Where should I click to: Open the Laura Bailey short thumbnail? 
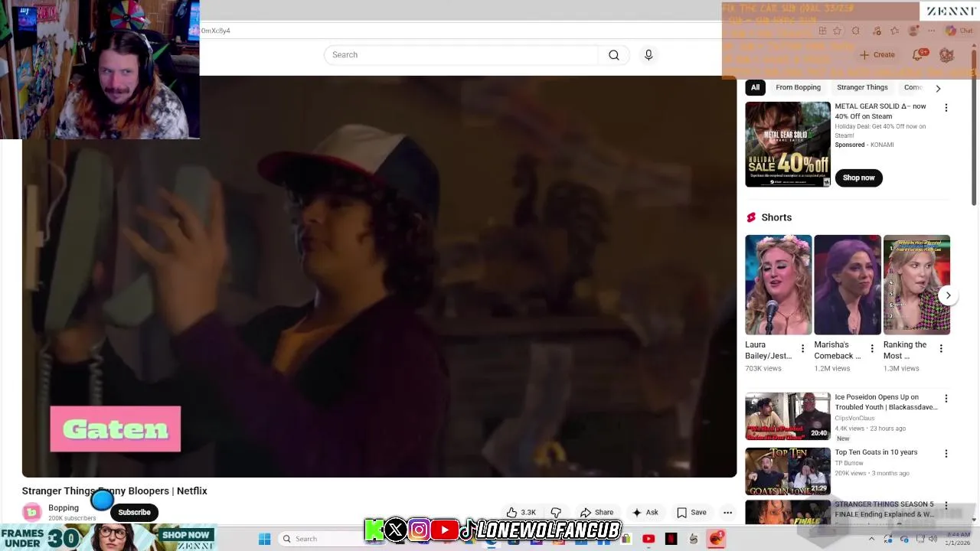779,285
